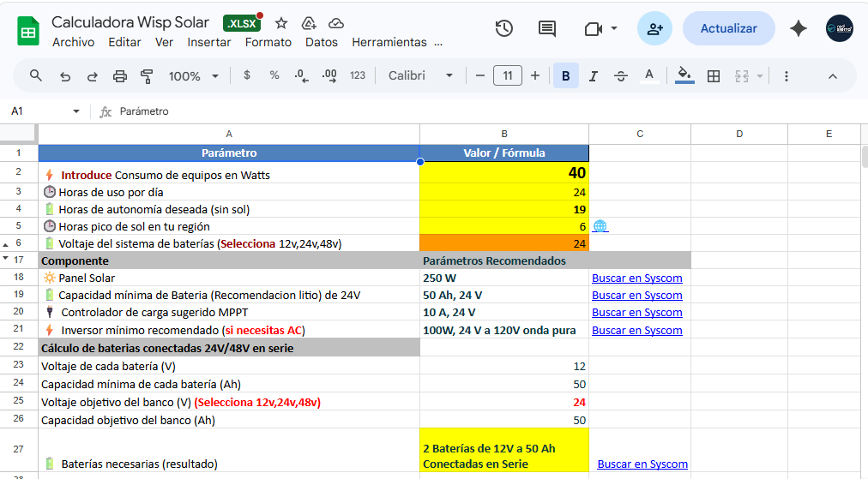Open the fill color paint bucket

tap(684, 75)
